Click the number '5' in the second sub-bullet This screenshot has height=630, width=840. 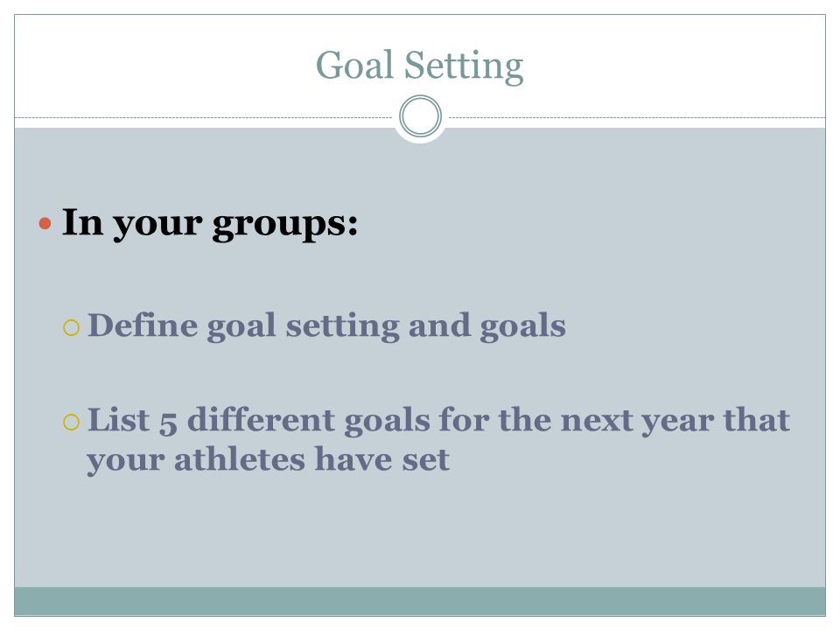(168, 422)
